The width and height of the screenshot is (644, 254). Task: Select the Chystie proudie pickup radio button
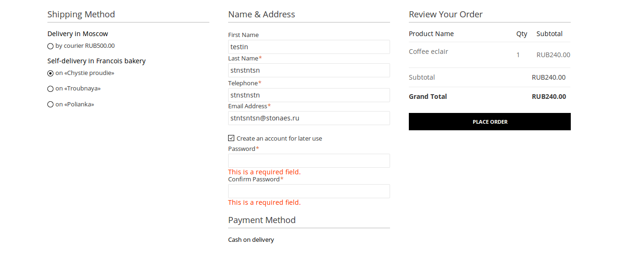[50, 73]
